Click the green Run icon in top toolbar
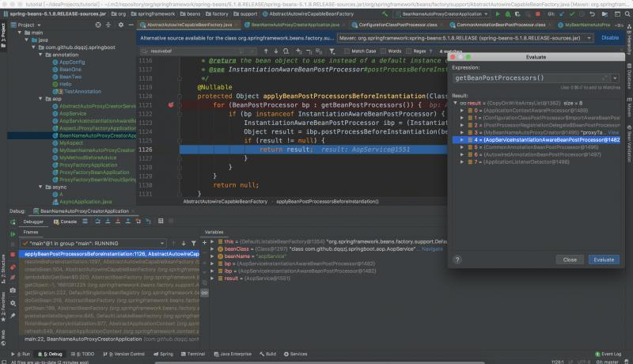The width and height of the screenshot is (633, 364). tap(498, 13)
